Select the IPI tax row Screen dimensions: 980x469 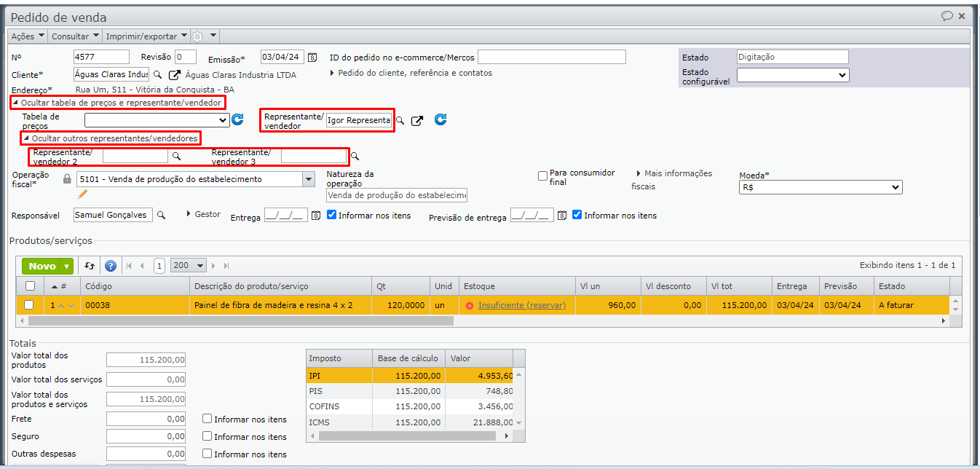click(x=410, y=376)
